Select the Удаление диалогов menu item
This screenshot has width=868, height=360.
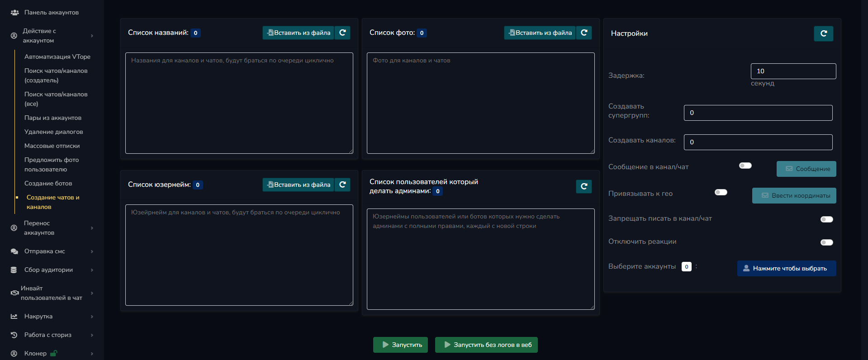point(54,132)
